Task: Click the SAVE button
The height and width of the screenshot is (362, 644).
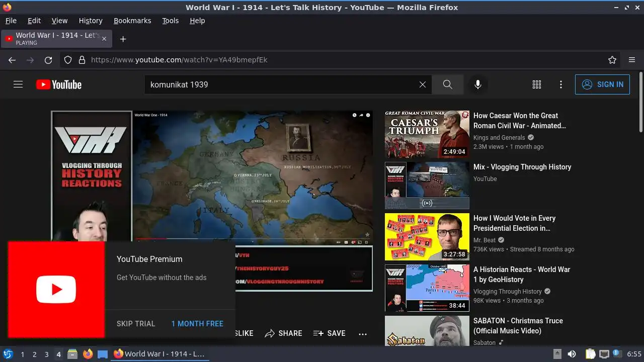Action: click(x=330, y=333)
